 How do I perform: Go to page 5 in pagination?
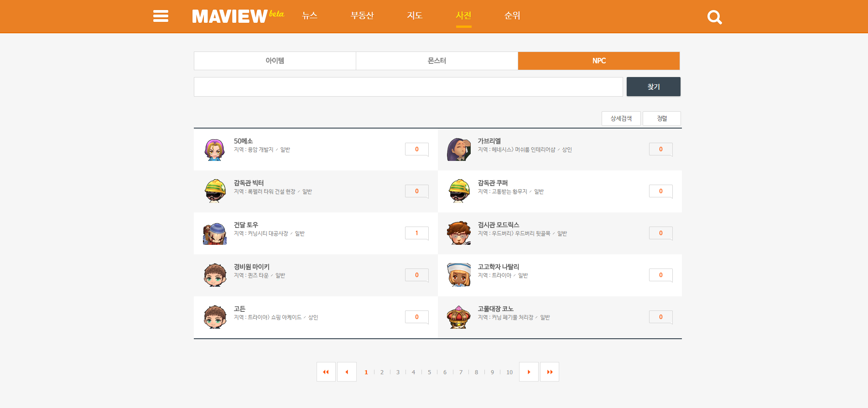429,372
